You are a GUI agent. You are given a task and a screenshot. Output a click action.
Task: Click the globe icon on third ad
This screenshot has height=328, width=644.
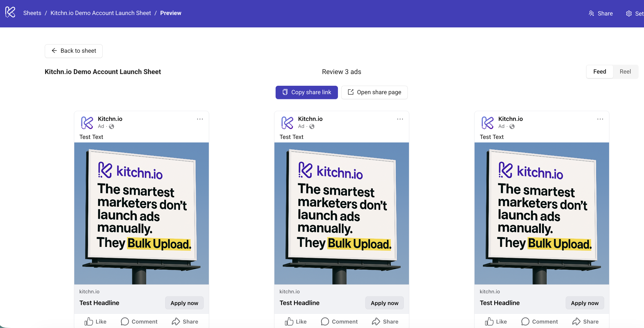(x=512, y=127)
